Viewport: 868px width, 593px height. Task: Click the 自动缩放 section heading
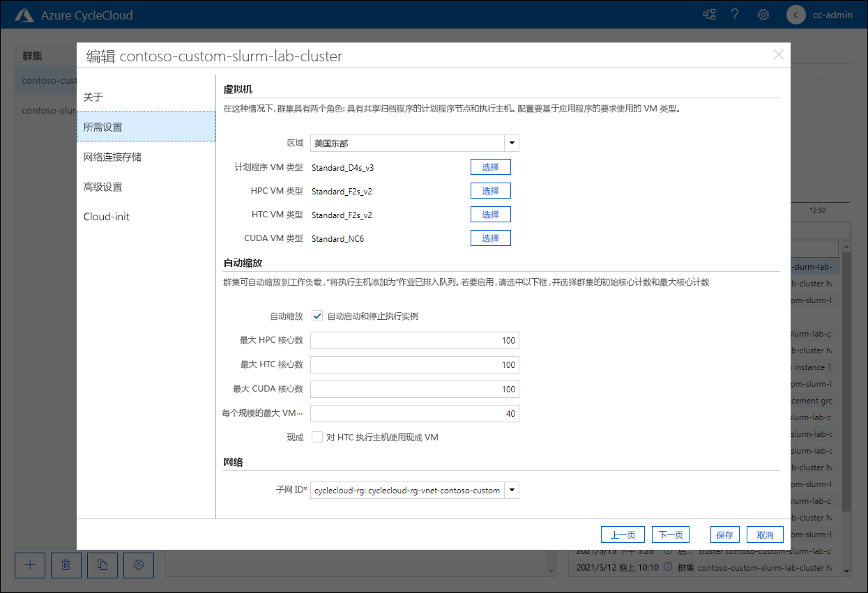click(x=242, y=263)
